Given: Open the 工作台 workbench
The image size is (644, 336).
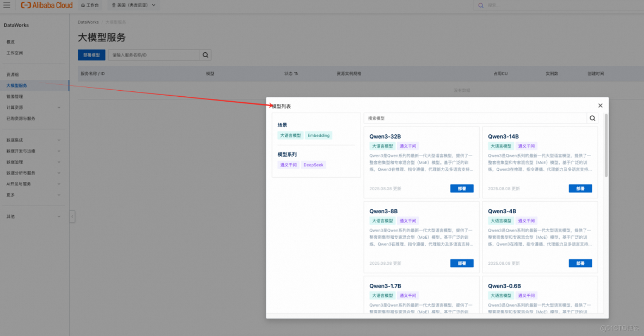Looking at the screenshot, I should (90, 5).
